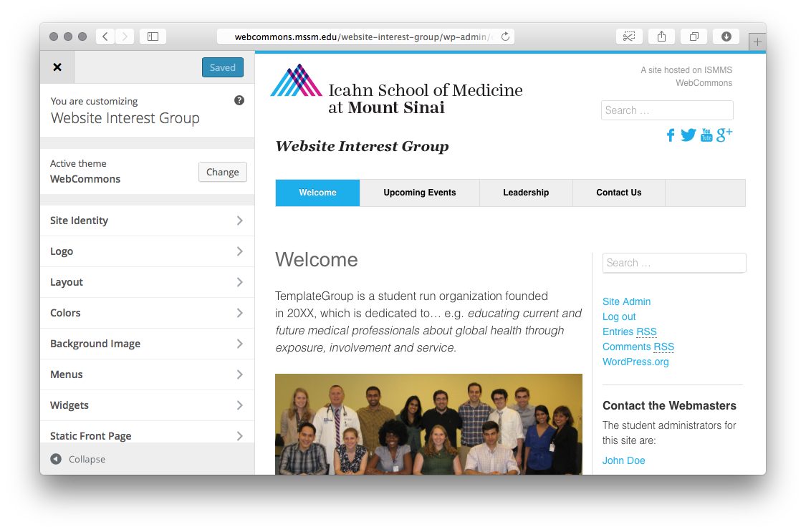Viewport: 806px width, 532px height.
Task: Click the Safari share icon
Action: (661, 37)
